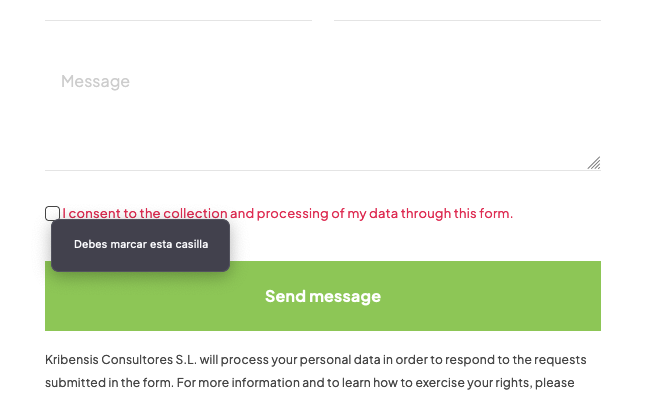Image resolution: width=648 pixels, height=396 pixels.
Task: Click the red consent label text
Action: click(x=288, y=213)
